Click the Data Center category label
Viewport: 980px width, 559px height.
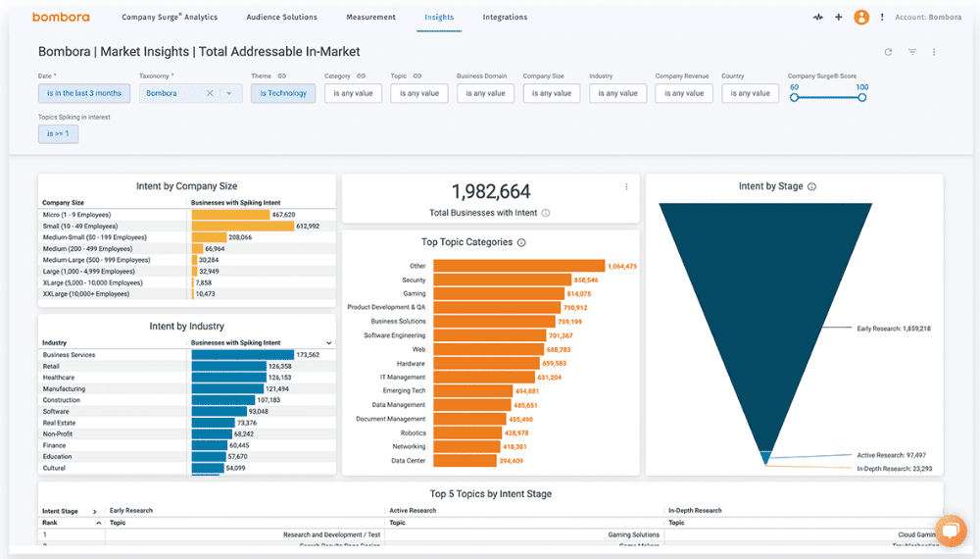(x=408, y=460)
